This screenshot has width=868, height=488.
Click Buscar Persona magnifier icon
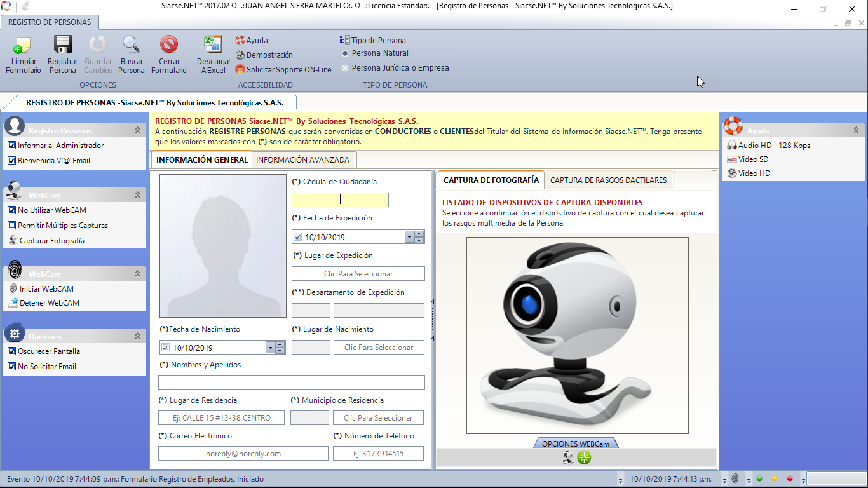coord(132,44)
